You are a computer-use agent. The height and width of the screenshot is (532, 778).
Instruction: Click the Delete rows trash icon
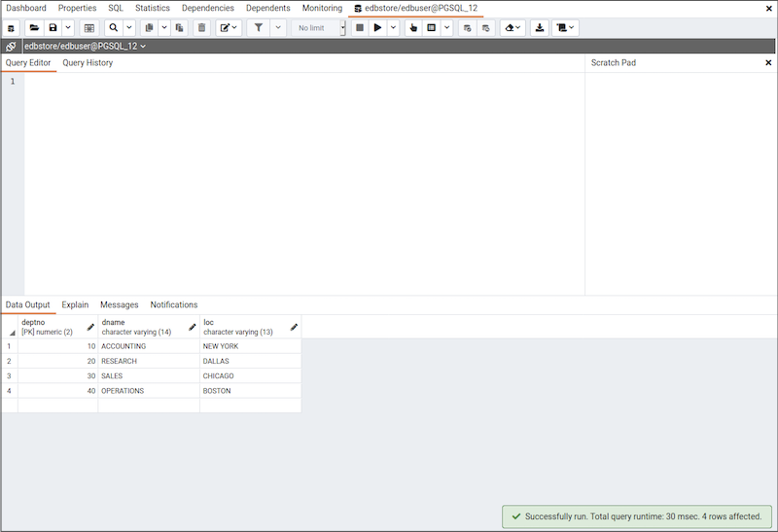pos(201,28)
